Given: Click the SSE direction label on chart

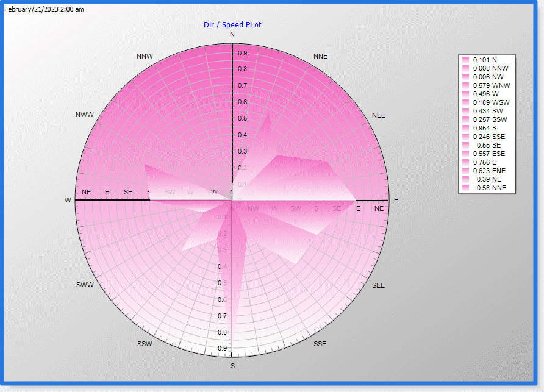Looking at the screenshot, I should pos(320,344).
